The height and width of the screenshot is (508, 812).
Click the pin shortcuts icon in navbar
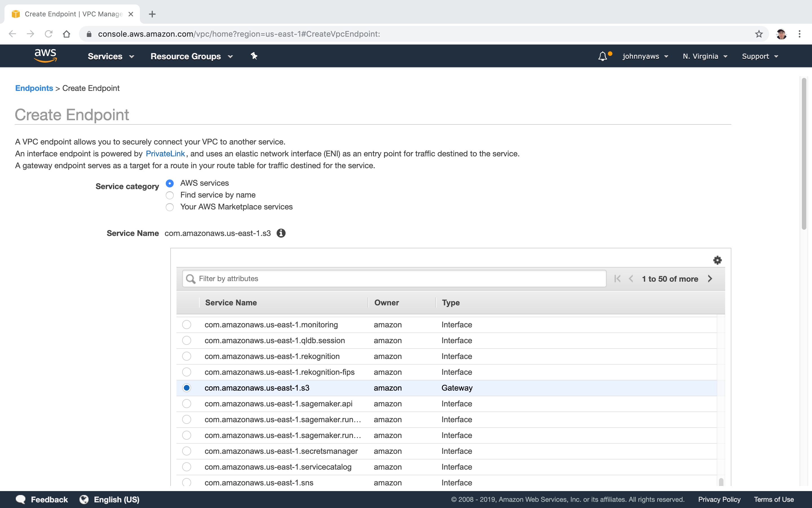254,56
